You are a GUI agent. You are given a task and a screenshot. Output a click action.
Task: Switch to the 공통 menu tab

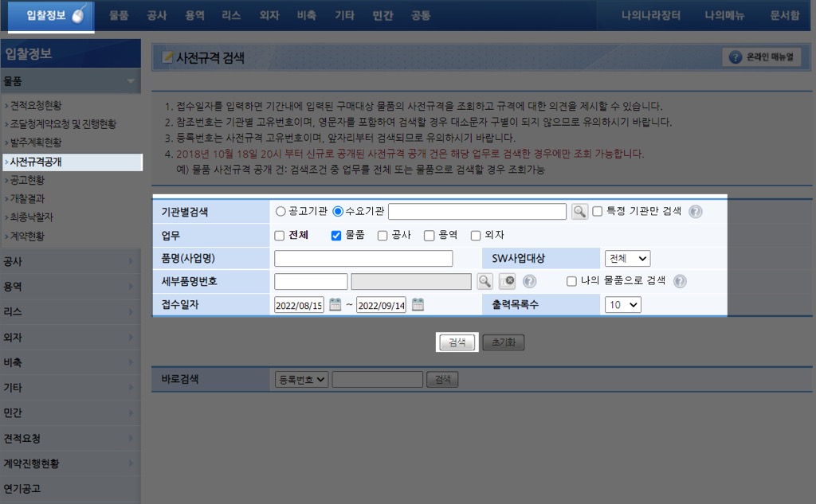pos(421,14)
